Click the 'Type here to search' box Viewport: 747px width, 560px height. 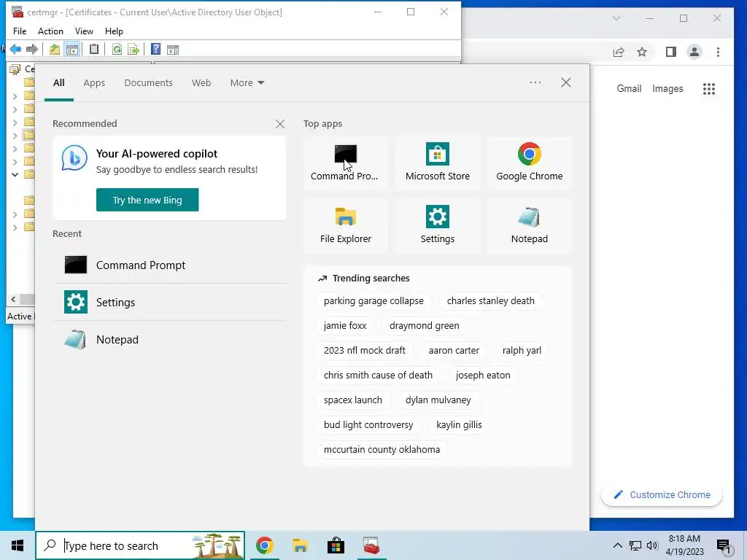point(140,545)
